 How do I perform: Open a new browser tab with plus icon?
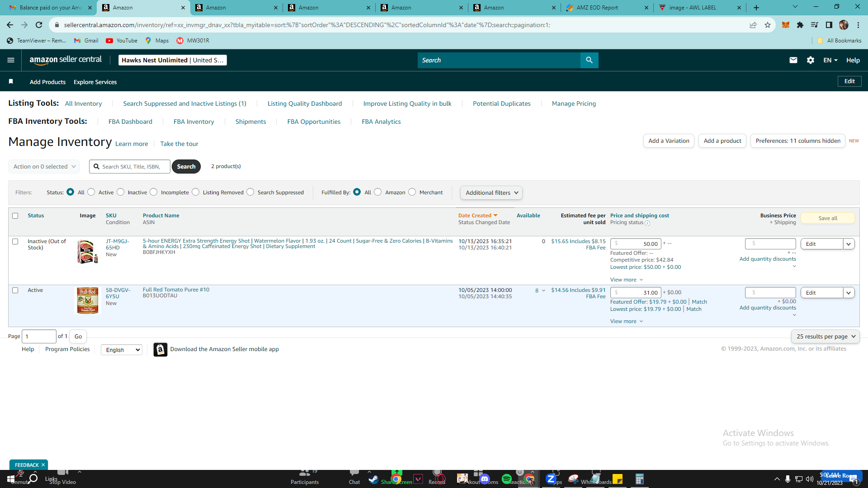click(756, 8)
